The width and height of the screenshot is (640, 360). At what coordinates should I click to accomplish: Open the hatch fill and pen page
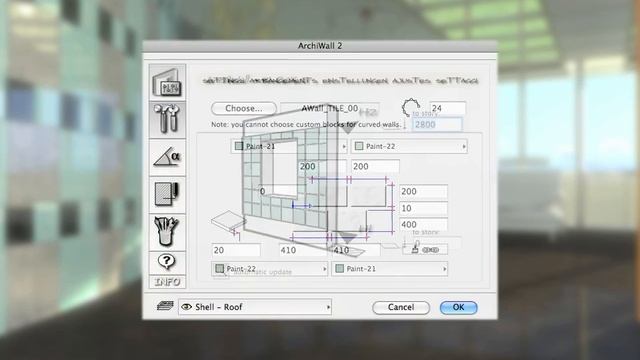167,195
